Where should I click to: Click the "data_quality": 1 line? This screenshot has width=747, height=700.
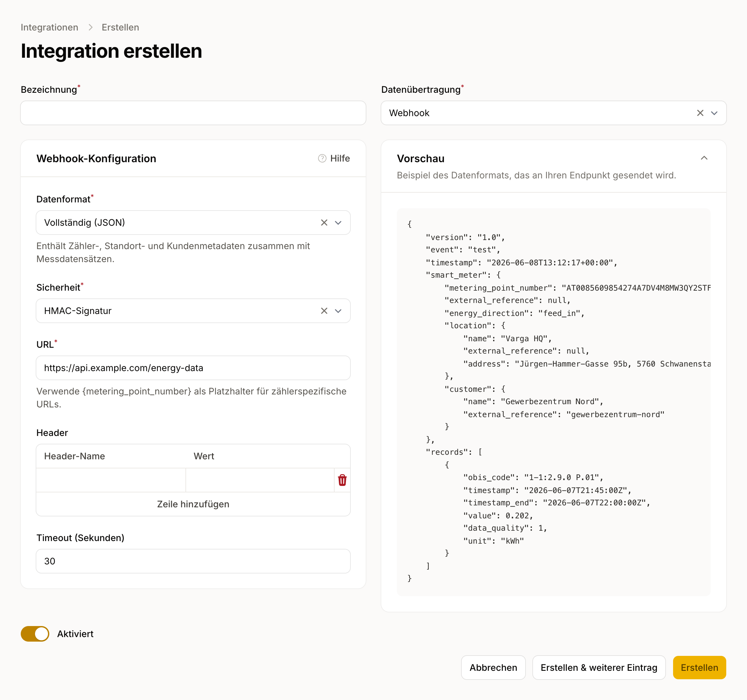point(505,528)
